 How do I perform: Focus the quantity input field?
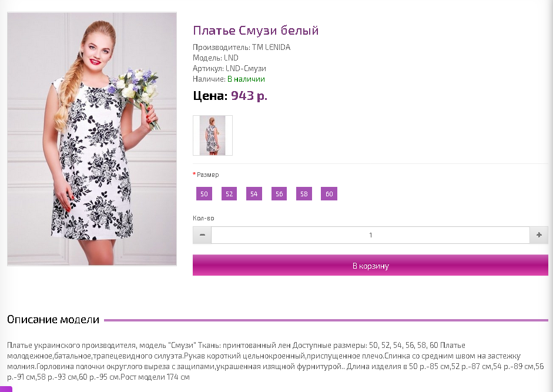(x=370, y=235)
